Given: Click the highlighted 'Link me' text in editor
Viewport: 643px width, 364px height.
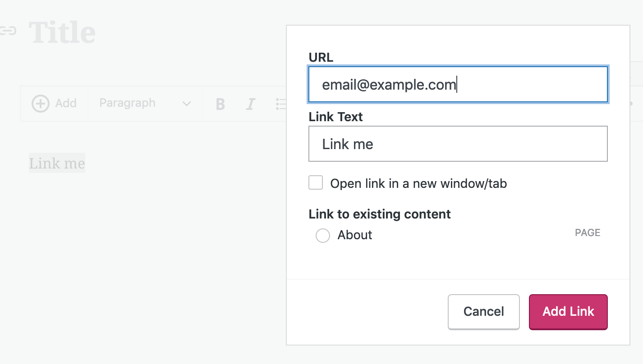Looking at the screenshot, I should pos(57,163).
